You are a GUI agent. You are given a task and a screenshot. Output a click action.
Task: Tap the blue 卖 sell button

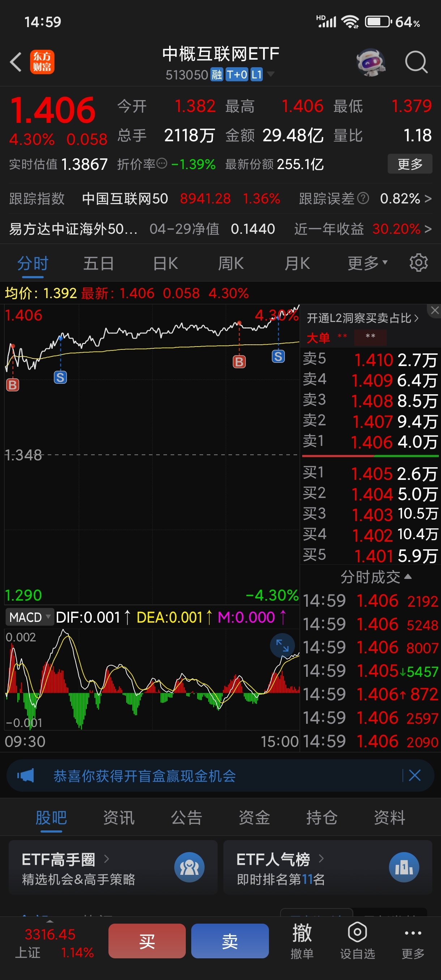click(230, 941)
